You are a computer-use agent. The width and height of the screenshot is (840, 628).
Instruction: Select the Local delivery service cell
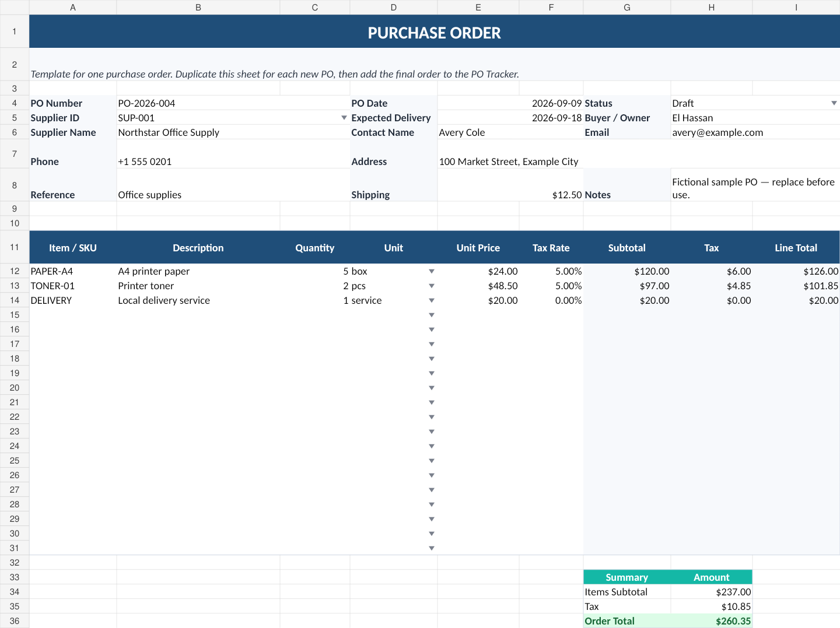coord(198,300)
